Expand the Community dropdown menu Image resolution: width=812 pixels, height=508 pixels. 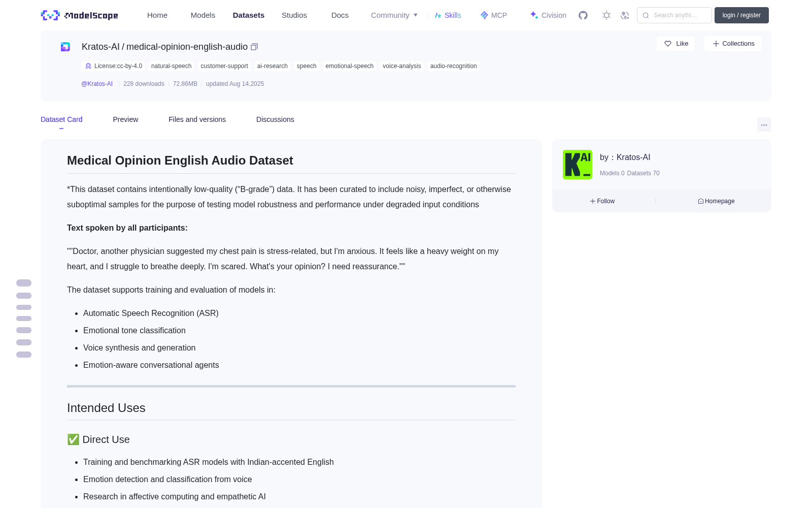[394, 15]
